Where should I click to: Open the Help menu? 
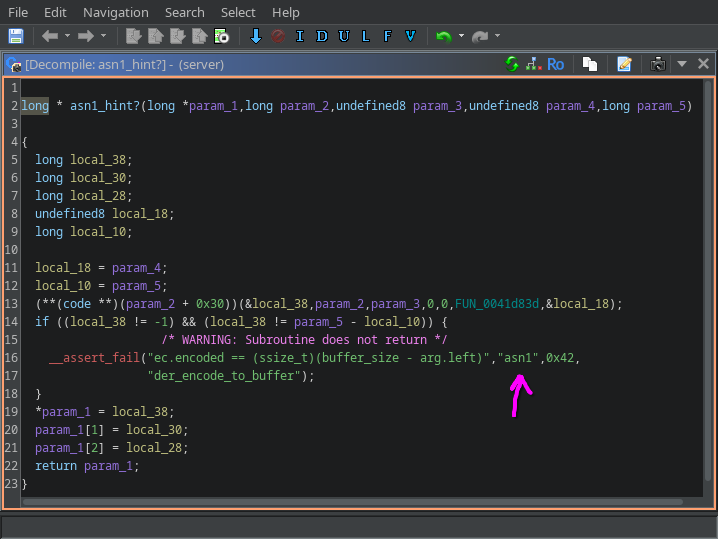285,12
